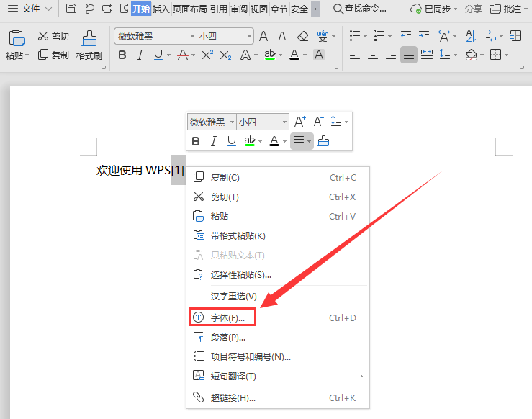This screenshot has height=419, width=532.
Task: Increase indent in ribbon
Action: pos(424,35)
